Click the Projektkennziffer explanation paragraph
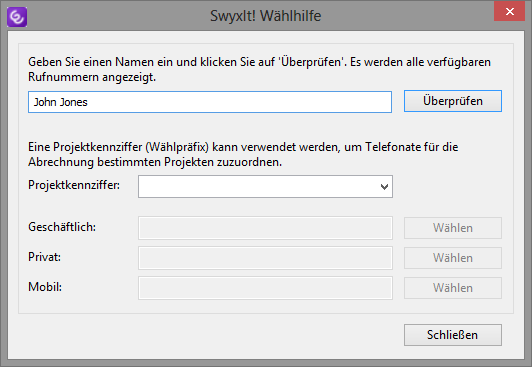 pos(243,154)
